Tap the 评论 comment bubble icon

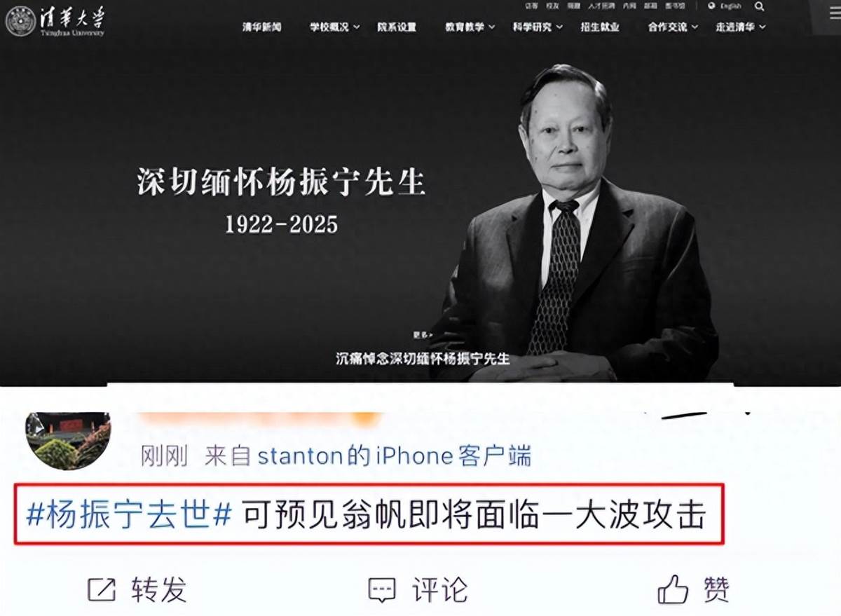click(382, 590)
